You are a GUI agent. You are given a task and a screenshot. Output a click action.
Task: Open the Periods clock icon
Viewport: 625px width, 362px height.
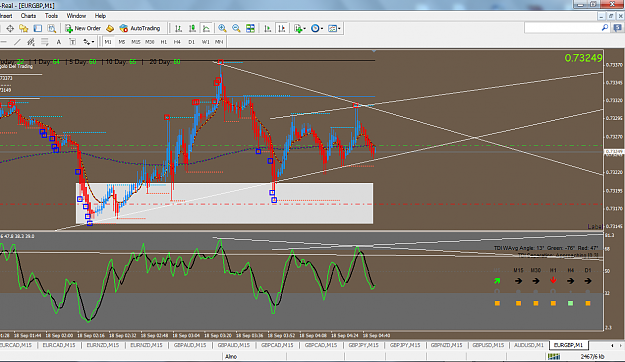[315, 28]
